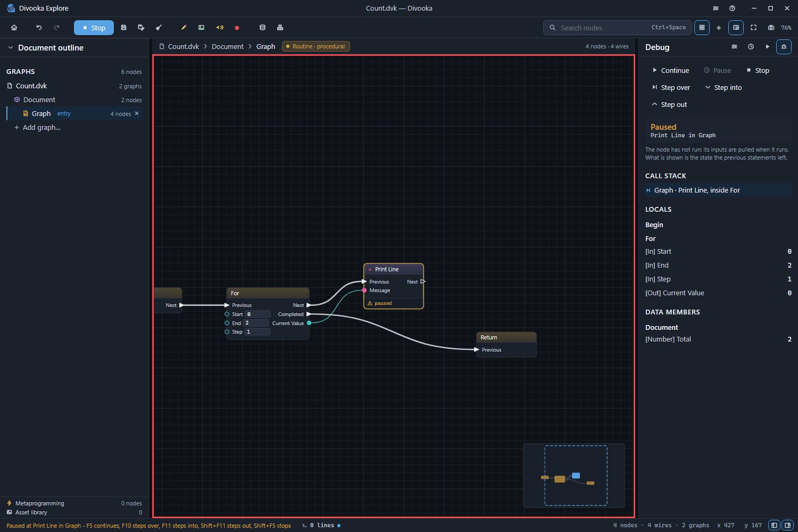Open title bar settings sliders icon

(x=716, y=9)
